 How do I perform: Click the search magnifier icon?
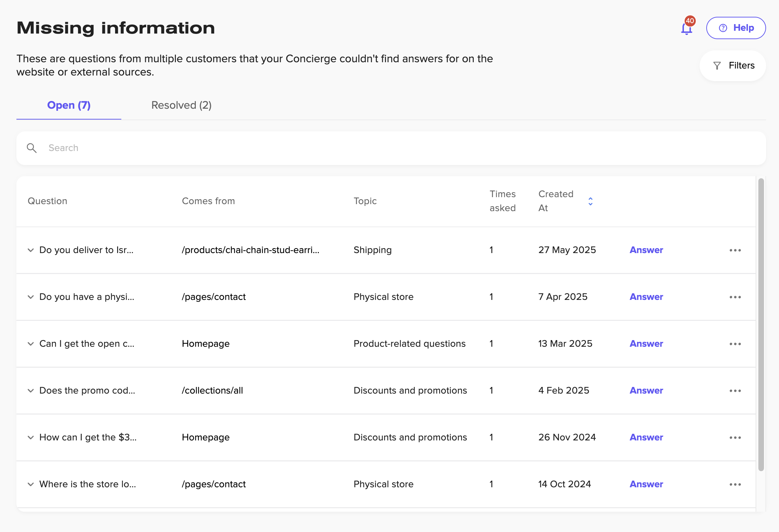(32, 148)
